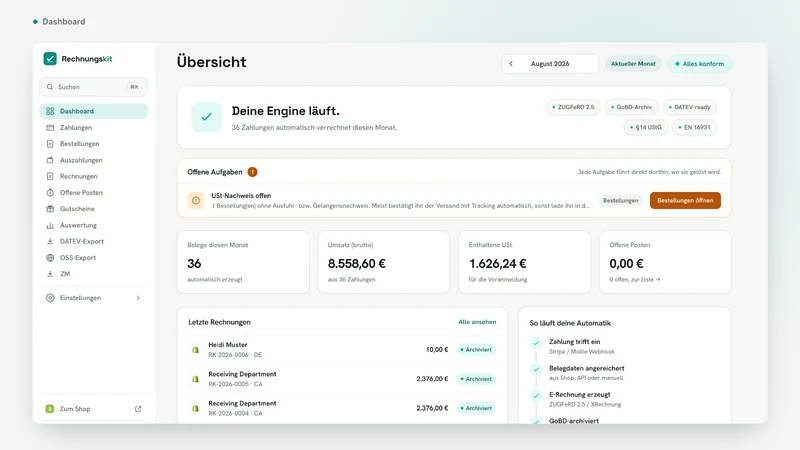Click the checkmark beside Zahlung trifft ein

point(536,343)
